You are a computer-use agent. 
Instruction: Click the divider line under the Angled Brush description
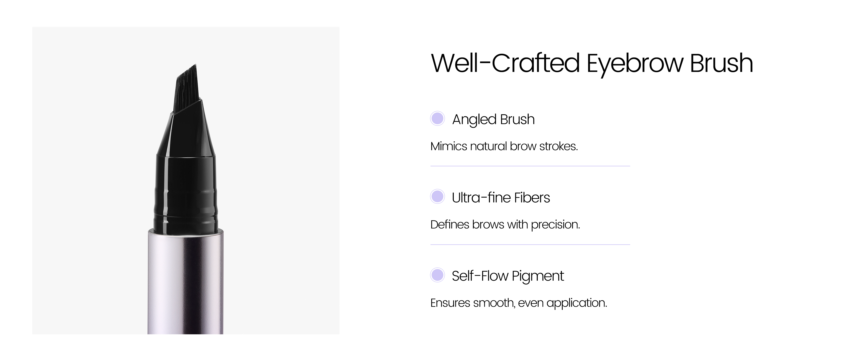click(x=530, y=166)
